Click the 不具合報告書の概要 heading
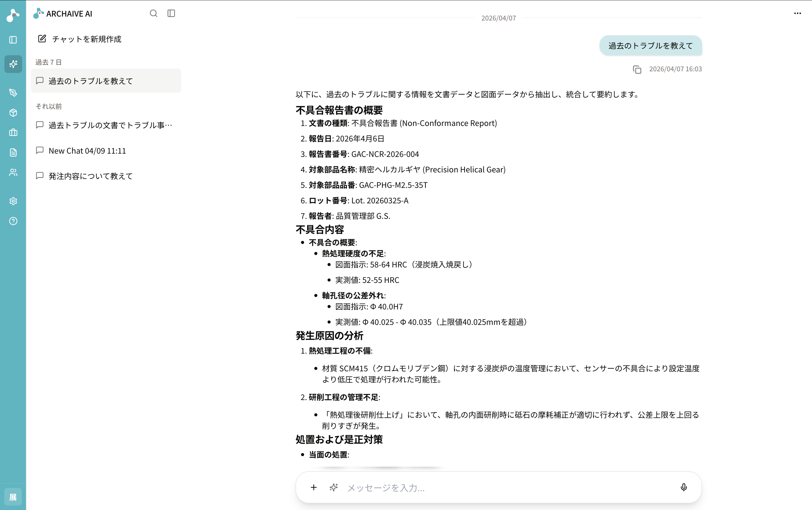812x510 pixels. [339, 110]
